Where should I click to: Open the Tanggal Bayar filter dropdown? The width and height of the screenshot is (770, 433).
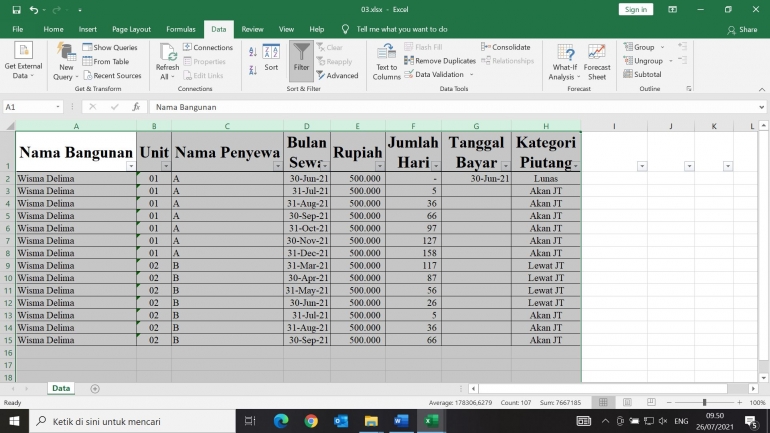(x=505, y=166)
